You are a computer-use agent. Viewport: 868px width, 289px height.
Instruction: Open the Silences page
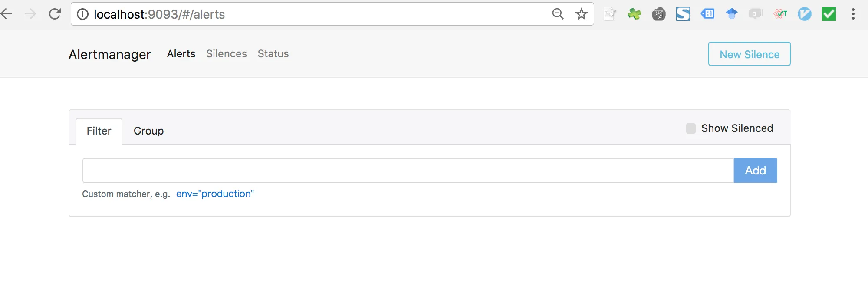(x=227, y=54)
